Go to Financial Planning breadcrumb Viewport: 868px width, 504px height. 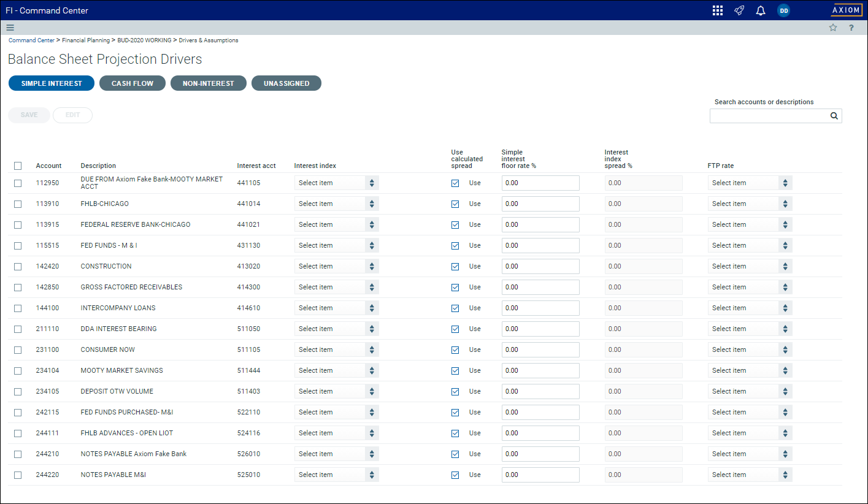coord(86,40)
